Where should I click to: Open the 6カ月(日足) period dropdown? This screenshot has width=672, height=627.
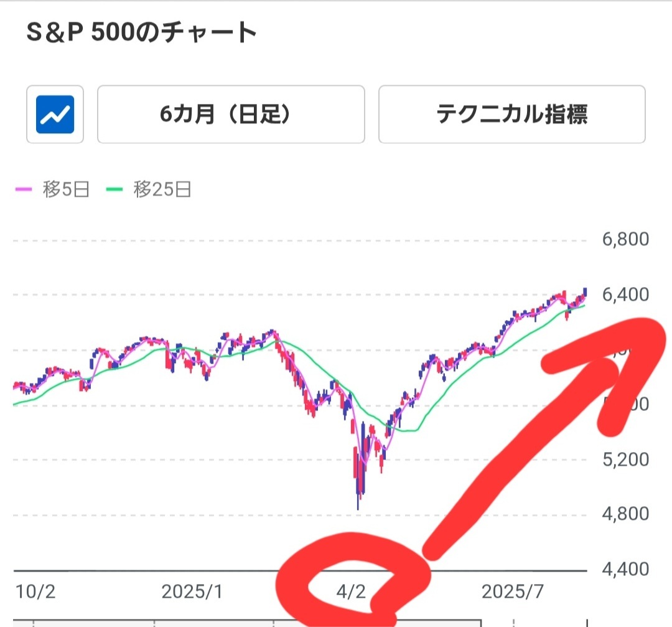tap(231, 114)
